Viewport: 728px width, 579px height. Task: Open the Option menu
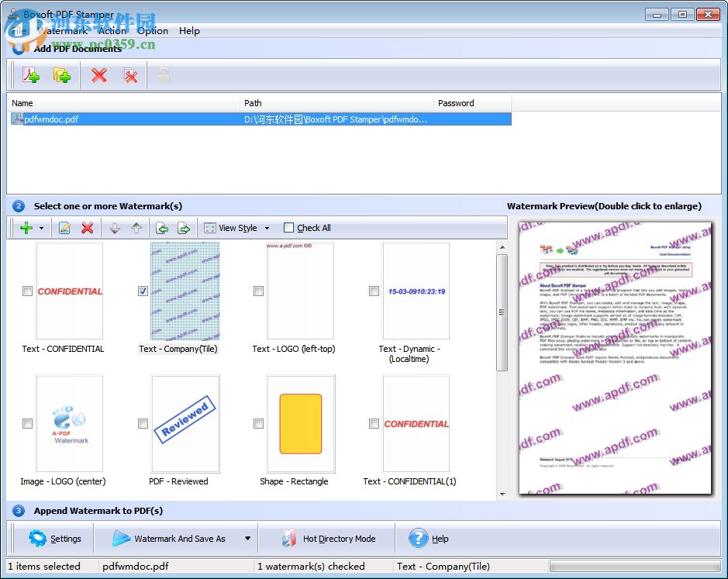(152, 31)
